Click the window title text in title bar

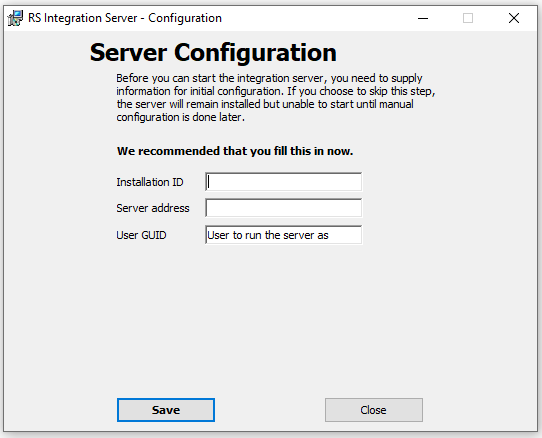coord(125,18)
